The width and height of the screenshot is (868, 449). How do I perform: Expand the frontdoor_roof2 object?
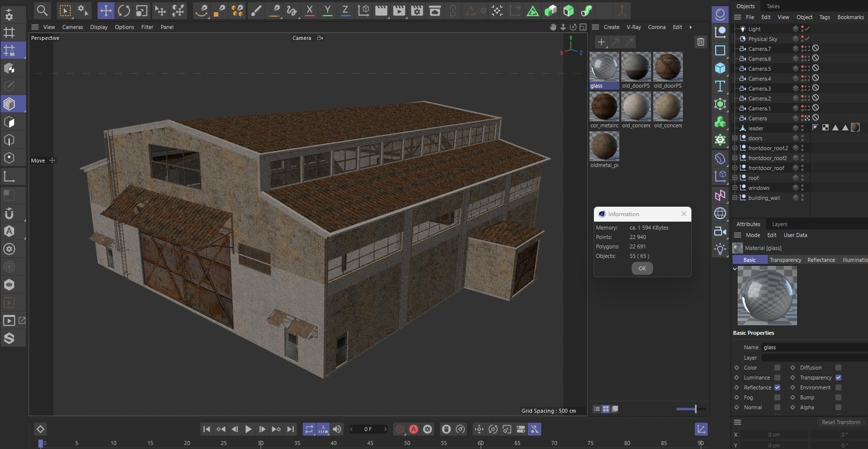(x=735, y=158)
